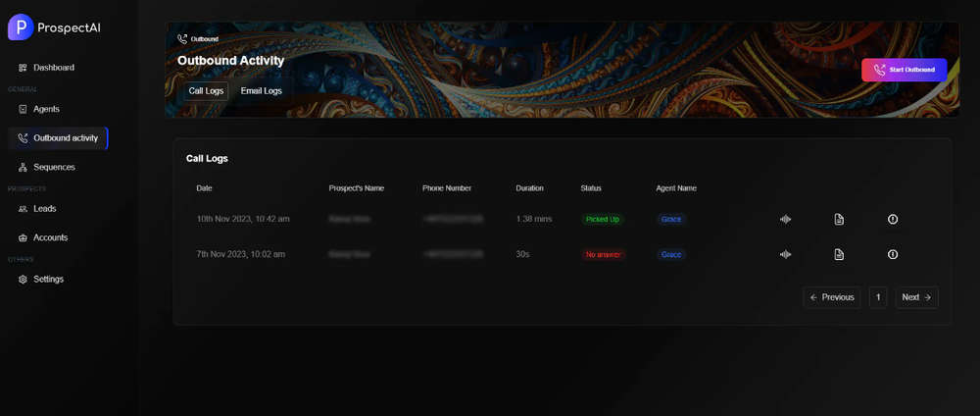This screenshot has height=416, width=980.
Task: Click the Picked Up status badge
Action: point(603,220)
